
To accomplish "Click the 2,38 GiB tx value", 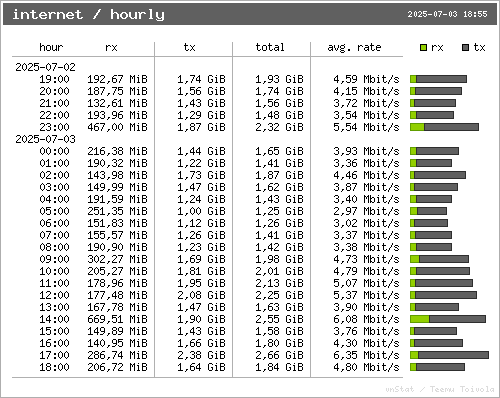I will (x=201, y=355).
